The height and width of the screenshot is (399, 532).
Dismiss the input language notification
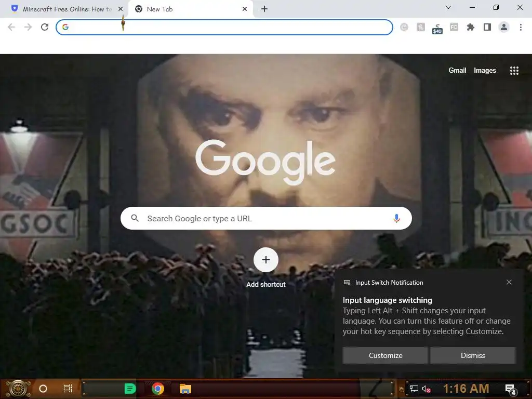[473, 355]
